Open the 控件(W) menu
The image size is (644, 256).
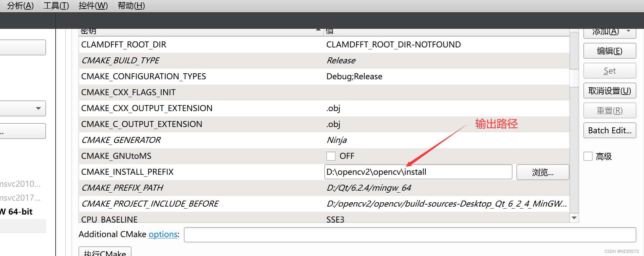[x=93, y=6]
